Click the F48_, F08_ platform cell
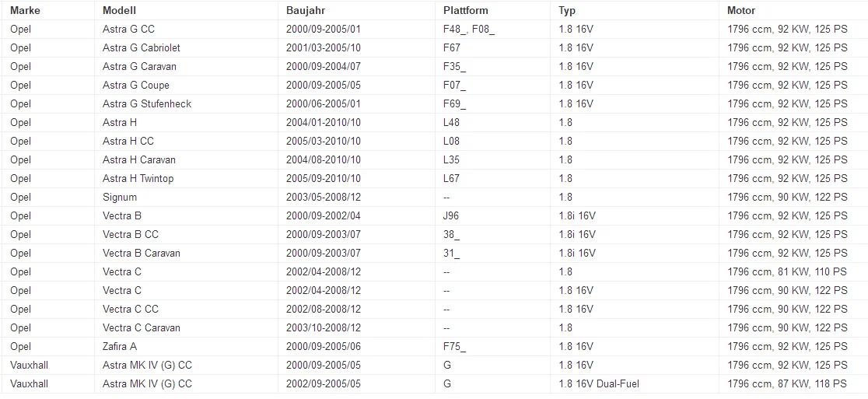This screenshot has width=868, height=399. tap(469, 29)
